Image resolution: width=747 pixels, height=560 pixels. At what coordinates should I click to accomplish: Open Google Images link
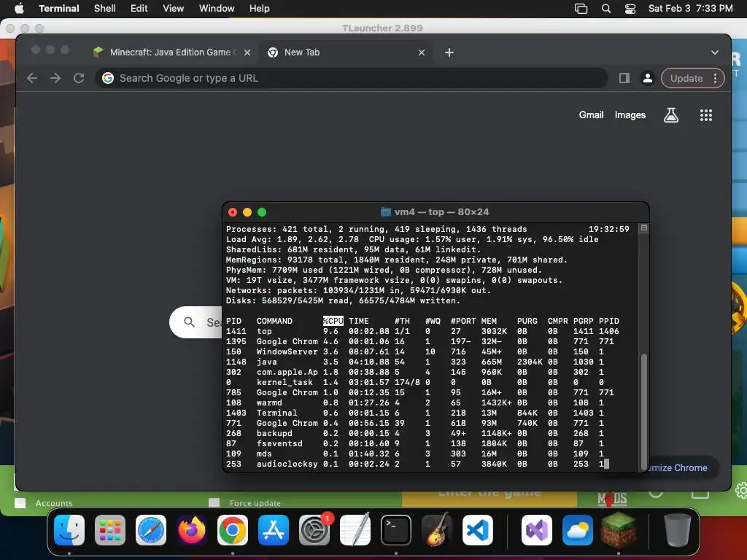[x=630, y=114]
